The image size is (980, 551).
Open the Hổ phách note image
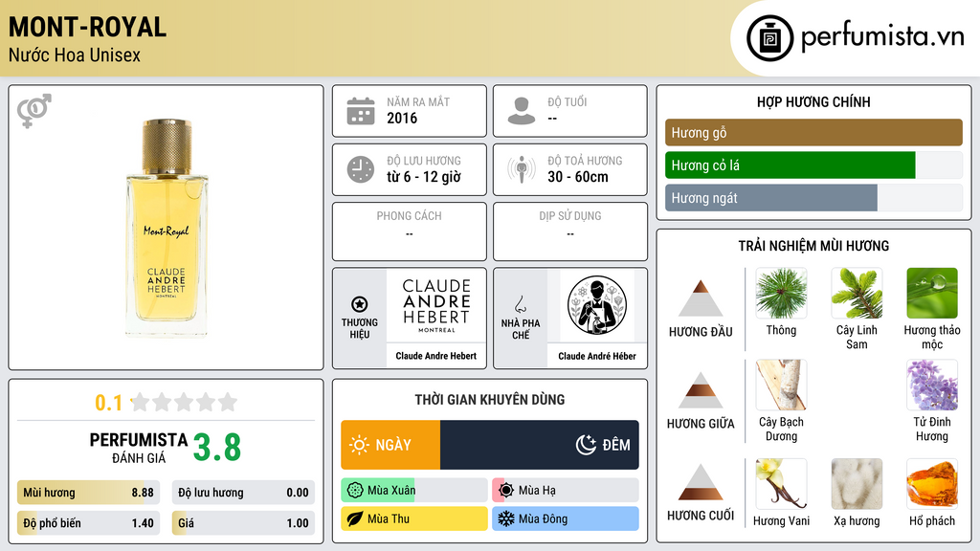(932, 484)
